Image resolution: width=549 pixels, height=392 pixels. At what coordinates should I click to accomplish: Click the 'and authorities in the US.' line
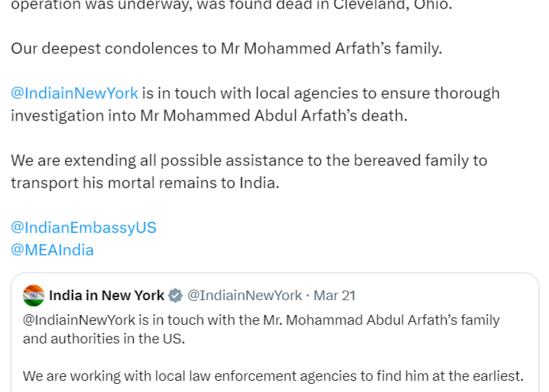point(104,339)
